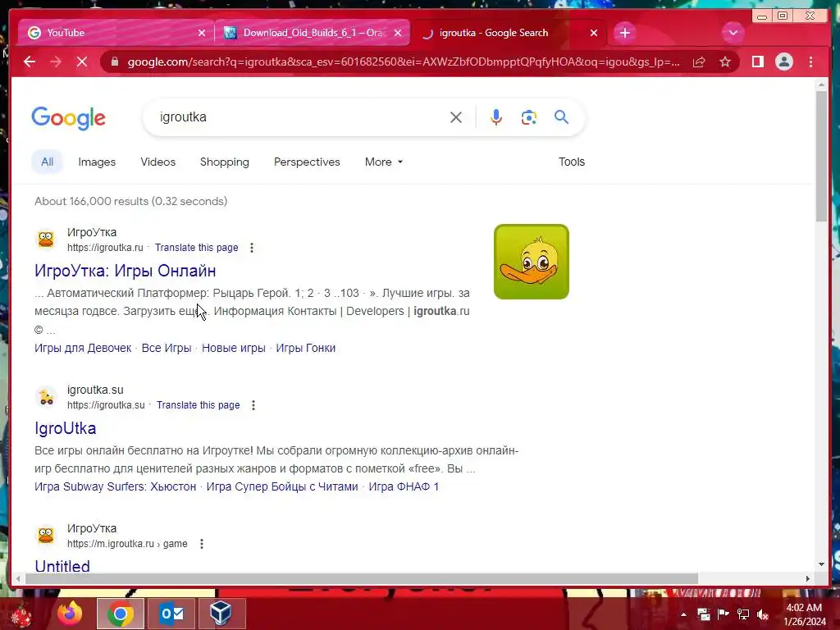The width and height of the screenshot is (840, 630).
Task: Select the All results filter
Action: pos(47,162)
